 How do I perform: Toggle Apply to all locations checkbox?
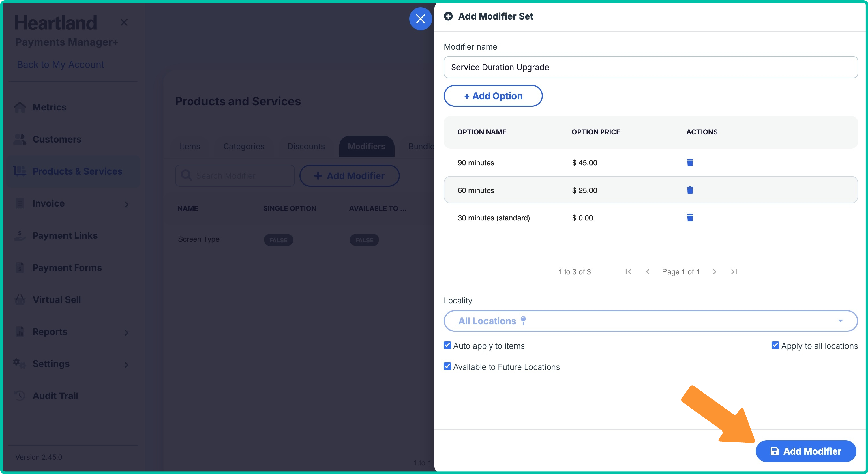[x=775, y=345]
